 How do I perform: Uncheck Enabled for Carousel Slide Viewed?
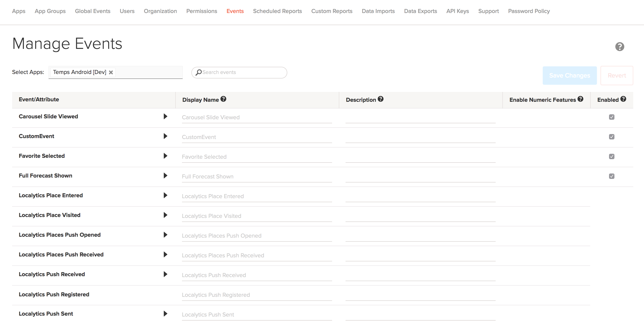click(x=612, y=117)
